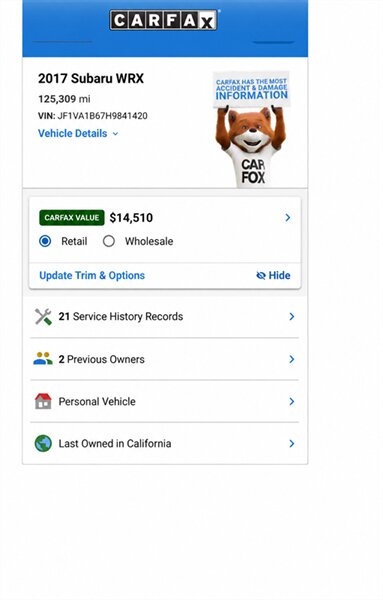Open Last Owned in California row
Screen dimensions: 383x600
[x=165, y=443]
